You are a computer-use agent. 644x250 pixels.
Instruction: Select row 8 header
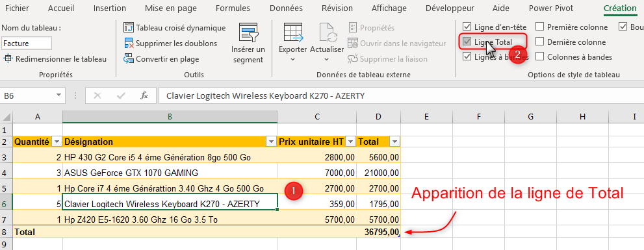pos(6,232)
